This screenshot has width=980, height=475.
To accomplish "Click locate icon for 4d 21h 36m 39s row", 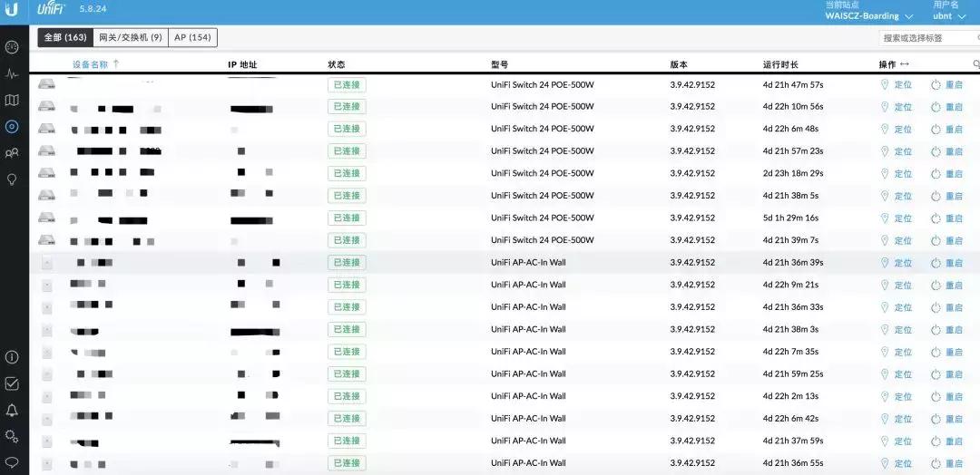I will pyautogui.click(x=885, y=263).
